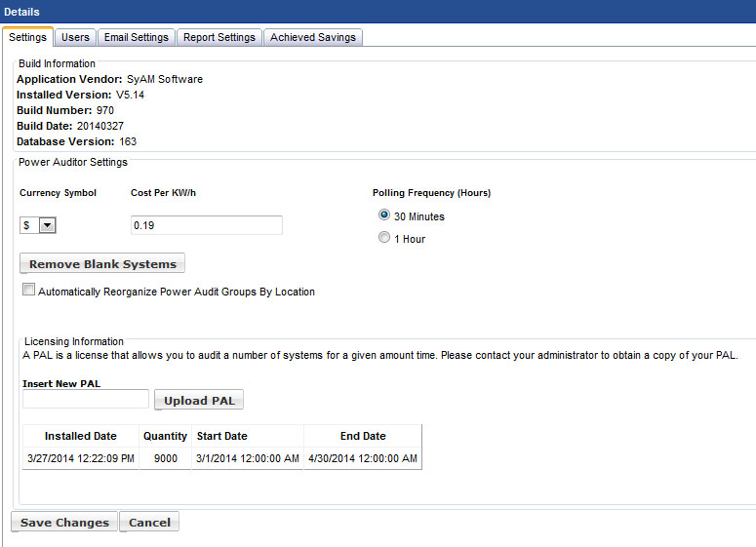Click the End Date column header
The image size is (756, 547).
(x=362, y=436)
